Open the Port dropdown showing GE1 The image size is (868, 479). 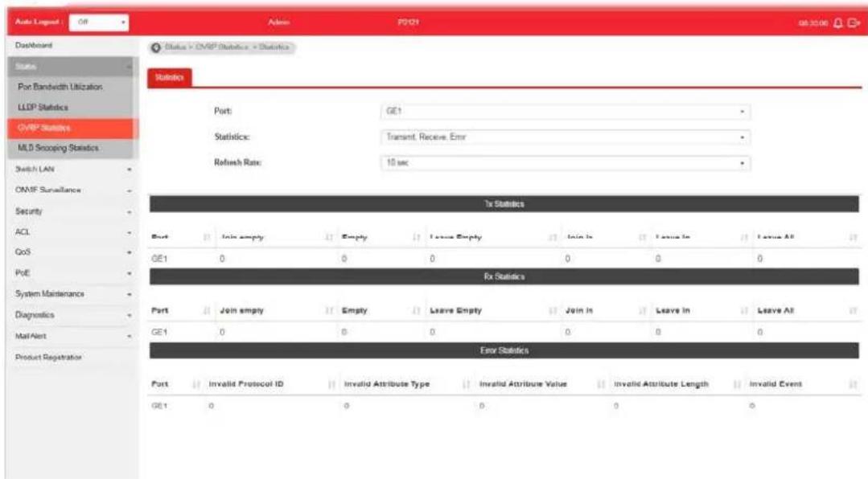pyautogui.click(x=566, y=111)
